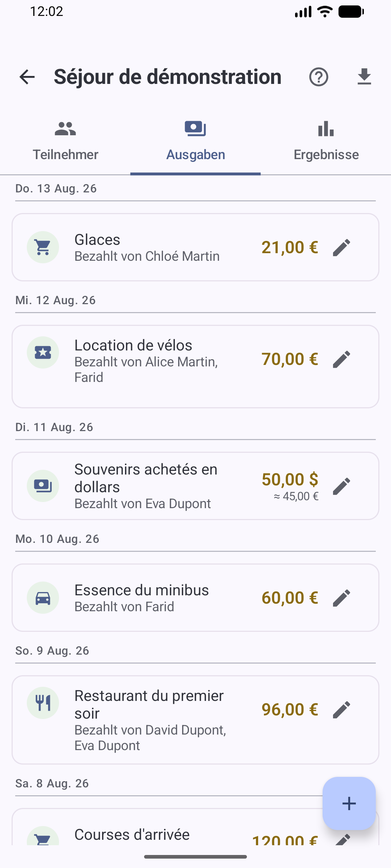
Task: Click the fork and knife restaurant icon
Action: 43,703
